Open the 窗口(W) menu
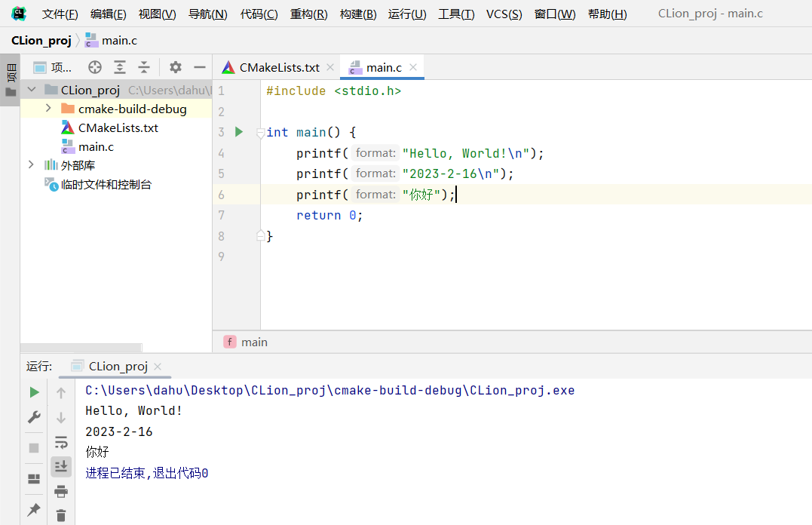The image size is (812, 525). coord(555,14)
